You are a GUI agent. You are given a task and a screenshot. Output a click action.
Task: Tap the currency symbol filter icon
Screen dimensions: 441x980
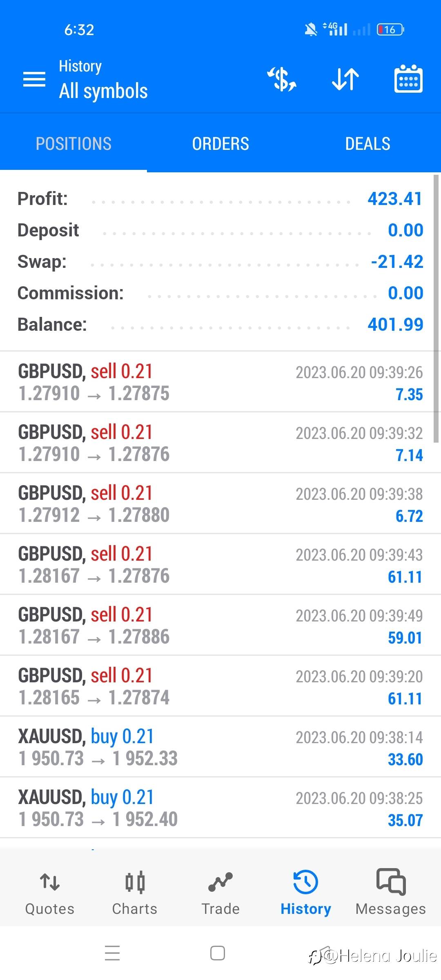click(x=282, y=79)
